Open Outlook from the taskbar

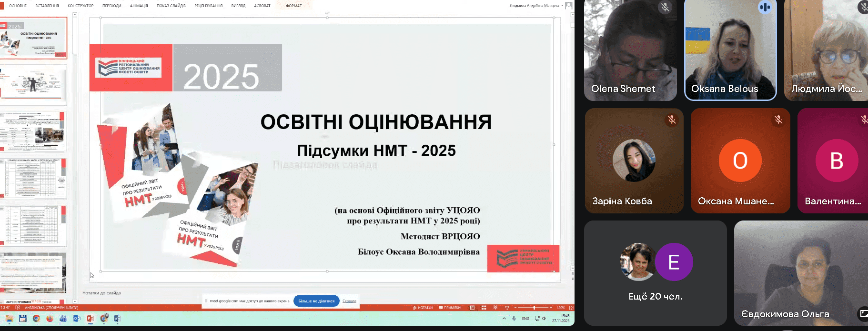(x=77, y=318)
